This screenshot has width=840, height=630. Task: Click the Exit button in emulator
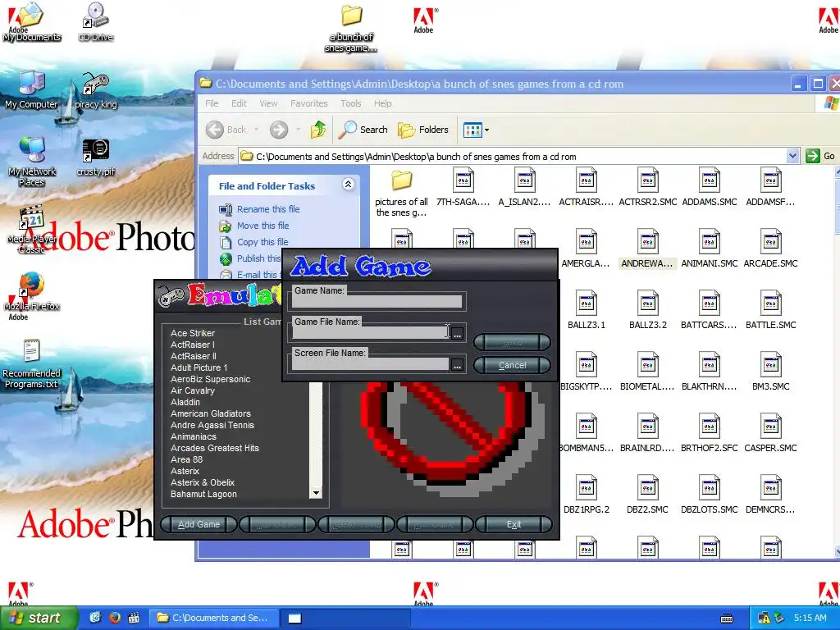(x=514, y=524)
